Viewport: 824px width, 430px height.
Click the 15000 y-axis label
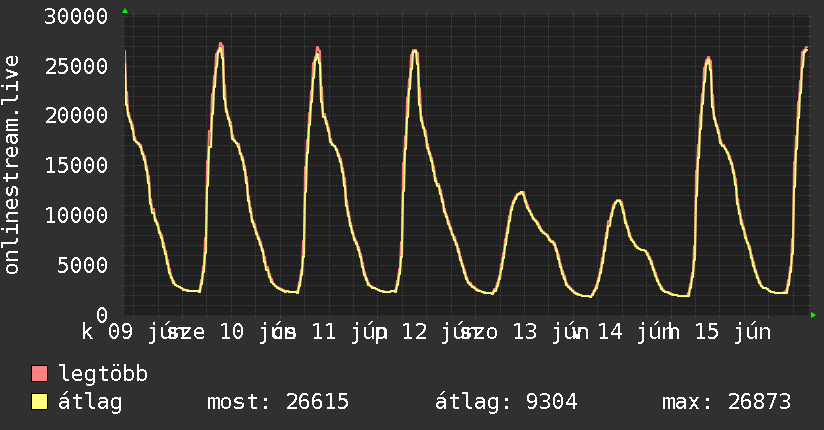pyautogui.click(x=76, y=166)
